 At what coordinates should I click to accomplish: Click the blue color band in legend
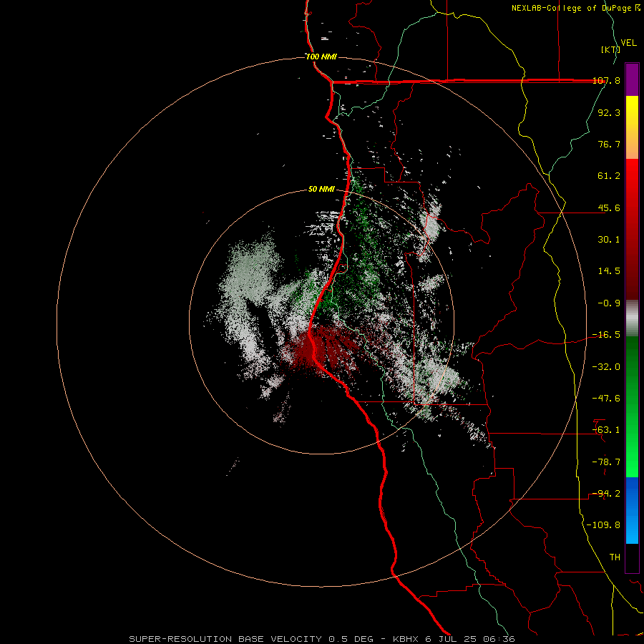pyautogui.click(x=632, y=510)
